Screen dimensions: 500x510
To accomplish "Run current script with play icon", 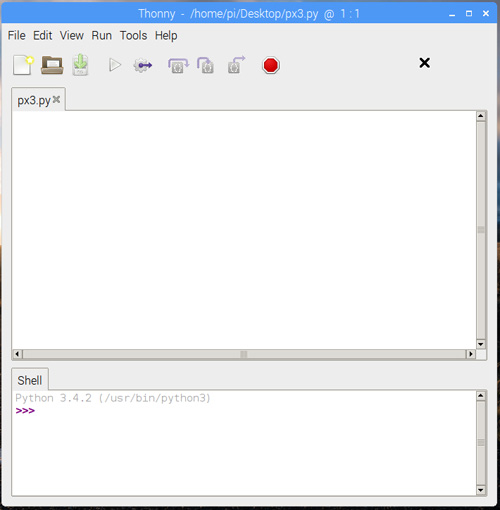I will 115,65.
